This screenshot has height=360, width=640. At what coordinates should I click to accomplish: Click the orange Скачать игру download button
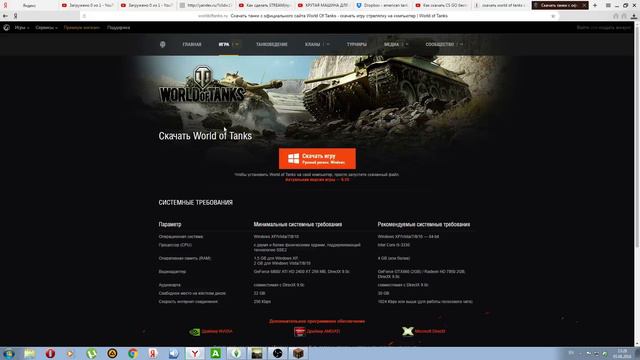coord(317,158)
